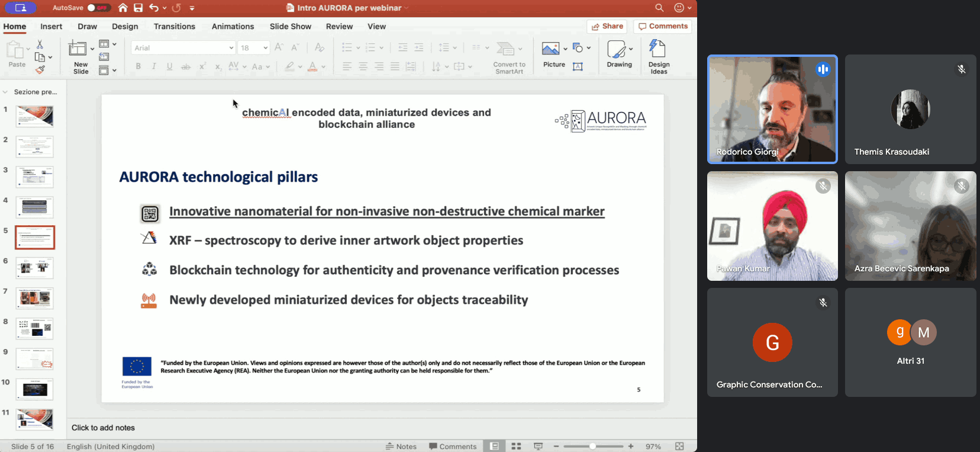
Task: Click Convert to SmartArt
Action: pos(509,57)
